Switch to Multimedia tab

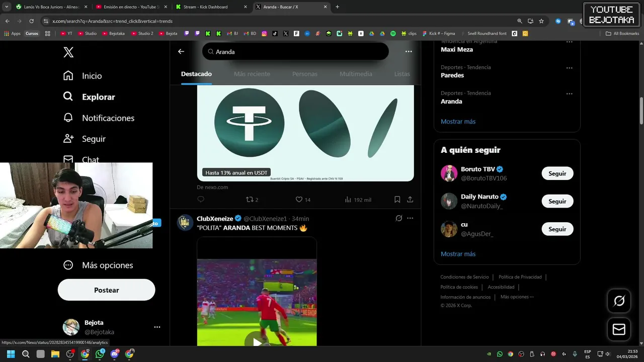click(356, 74)
